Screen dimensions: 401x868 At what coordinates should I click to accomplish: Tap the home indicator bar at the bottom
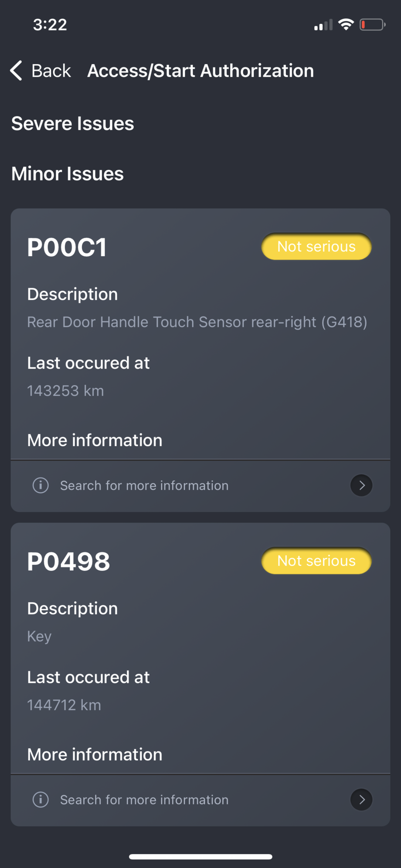(x=200, y=856)
